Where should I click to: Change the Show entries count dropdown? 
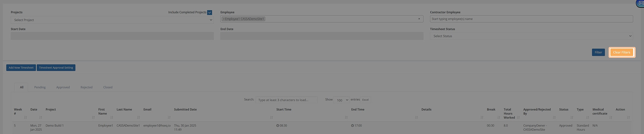click(341, 100)
